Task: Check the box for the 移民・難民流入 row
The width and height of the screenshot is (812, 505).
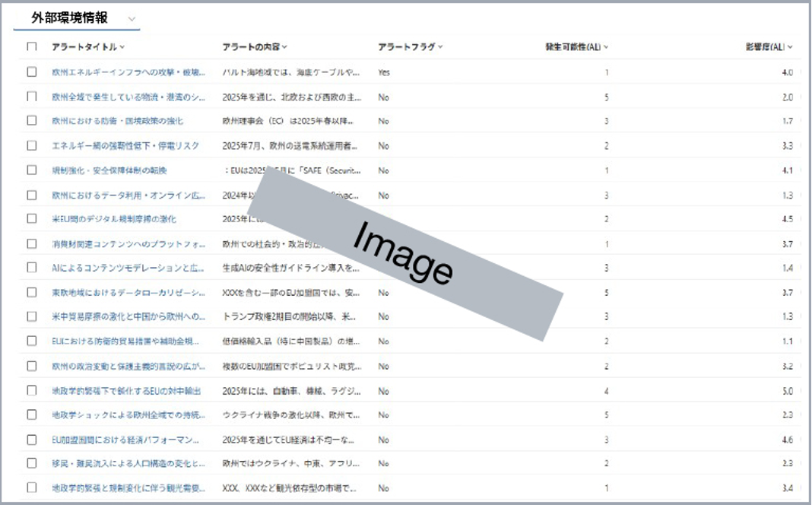Action: point(32,463)
